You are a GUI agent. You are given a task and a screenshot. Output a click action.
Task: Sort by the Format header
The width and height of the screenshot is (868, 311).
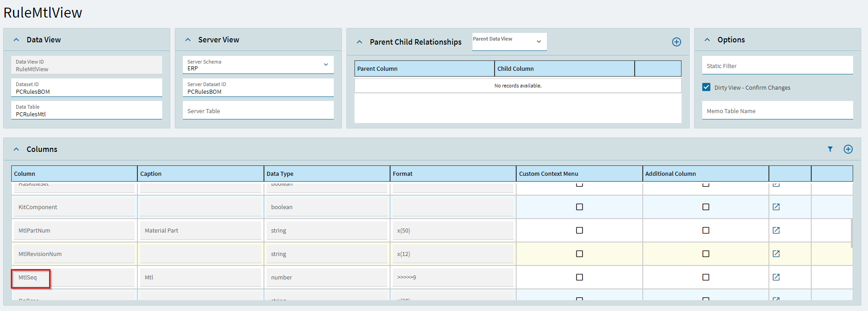(453, 174)
